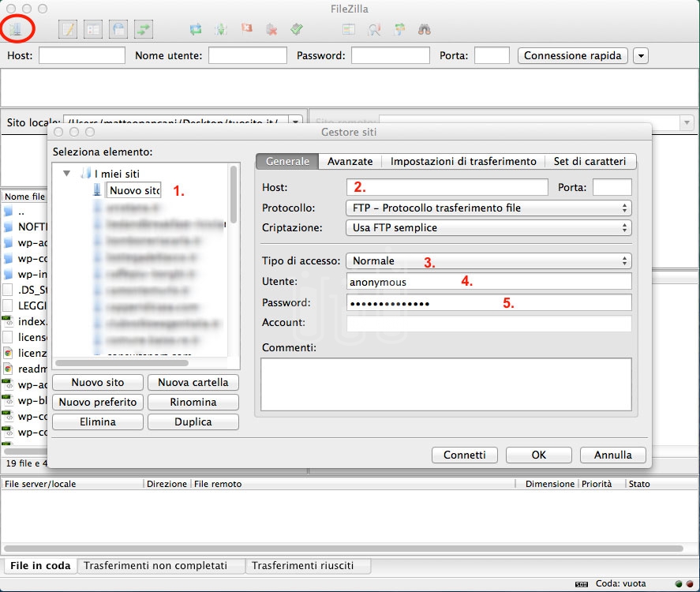Click the Duplica button
Screen dimensions: 700x592
[193, 422]
